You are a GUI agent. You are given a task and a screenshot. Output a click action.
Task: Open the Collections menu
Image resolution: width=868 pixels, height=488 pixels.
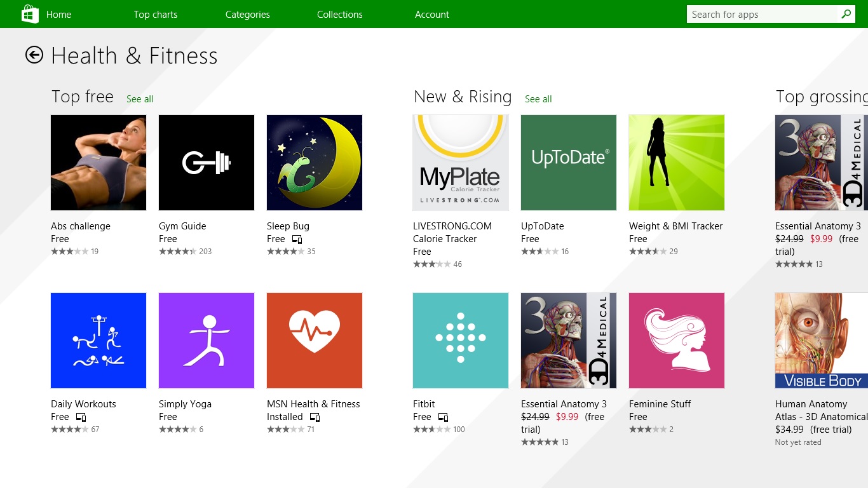(340, 14)
